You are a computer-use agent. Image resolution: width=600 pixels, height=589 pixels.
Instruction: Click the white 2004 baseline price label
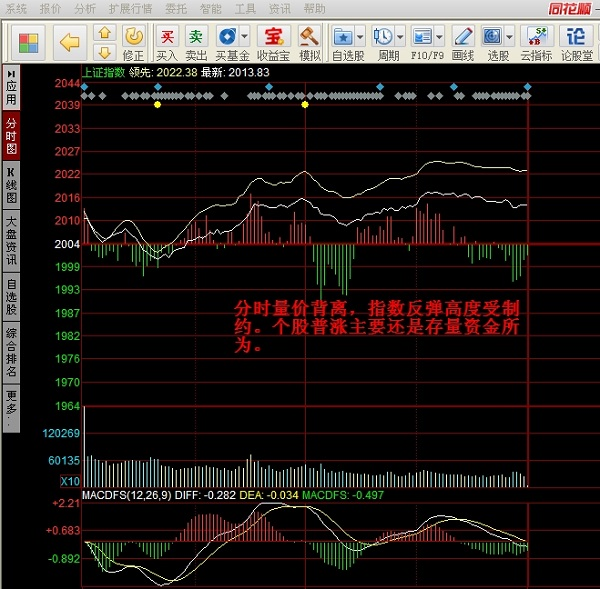coord(67,244)
